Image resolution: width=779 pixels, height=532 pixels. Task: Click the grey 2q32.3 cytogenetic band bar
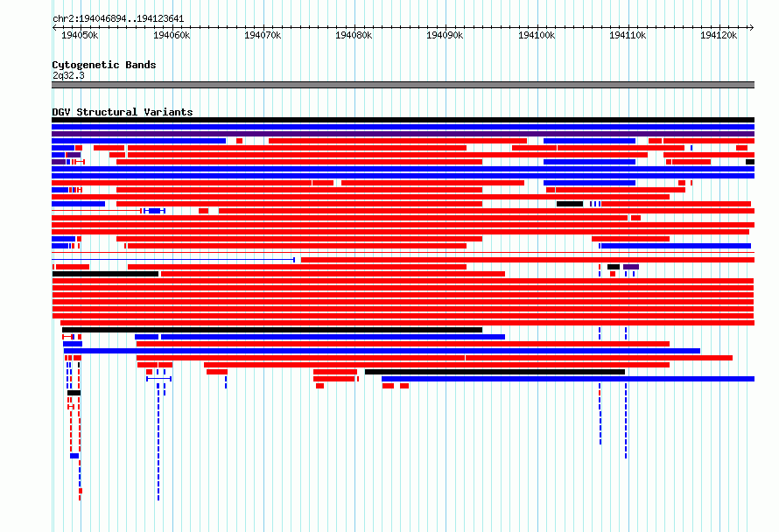(403, 85)
